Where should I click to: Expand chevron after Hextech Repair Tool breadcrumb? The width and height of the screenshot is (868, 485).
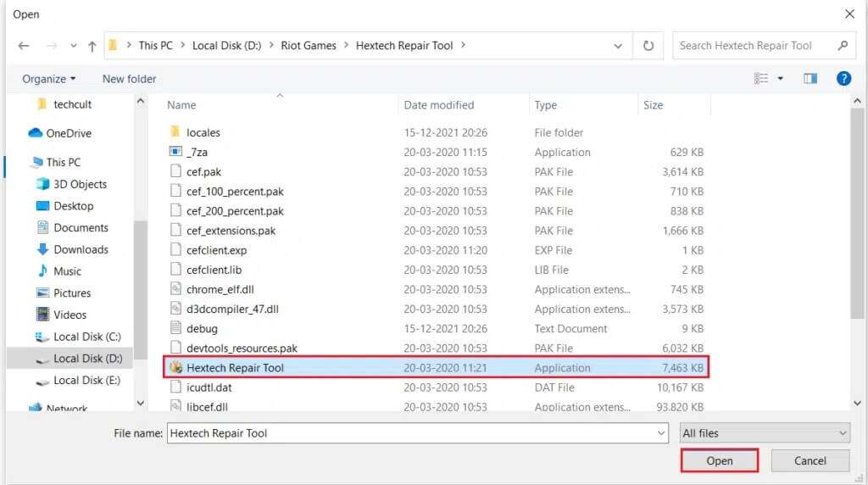click(x=463, y=46)
